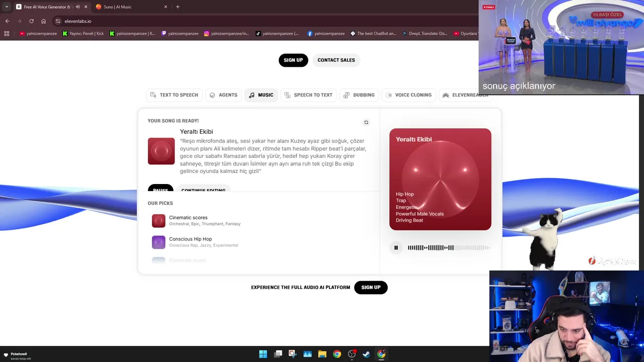Open the Twitch yalnizsempanzee bookmark
The width and height of the screenshot is (644, 362).
click(x=180, y=34)
